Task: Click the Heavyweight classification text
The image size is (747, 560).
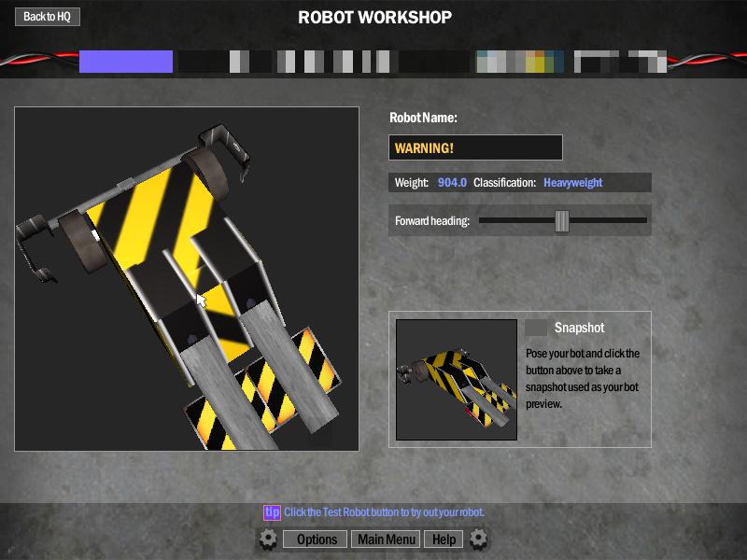Action: click(x=573, y=183)
